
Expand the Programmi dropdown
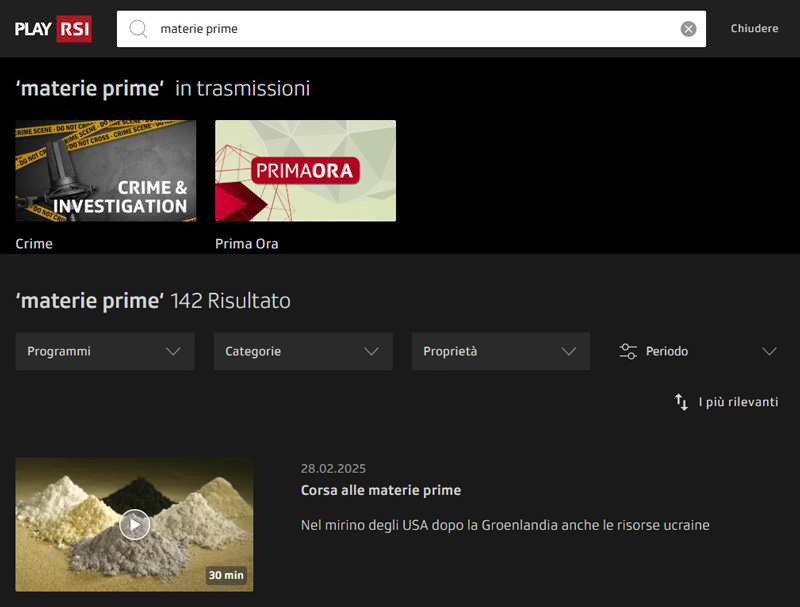[105, 351]
